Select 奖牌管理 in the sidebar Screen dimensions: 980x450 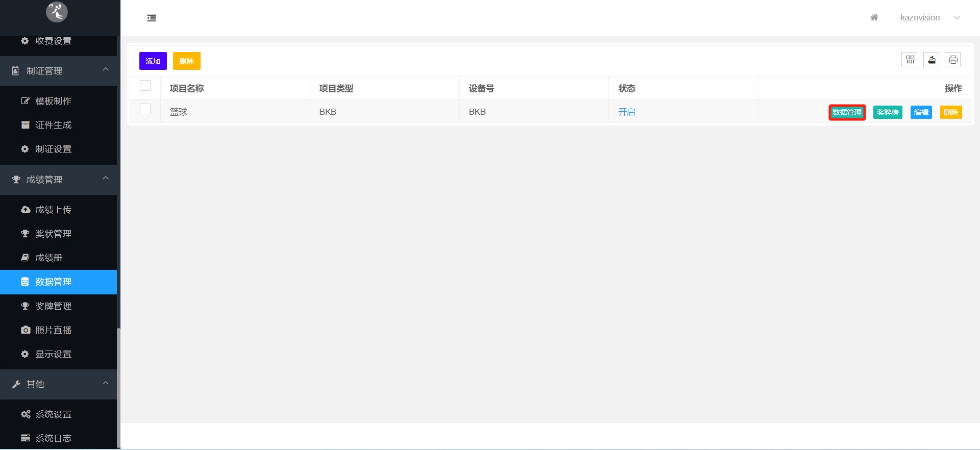(x=53, y=306)
